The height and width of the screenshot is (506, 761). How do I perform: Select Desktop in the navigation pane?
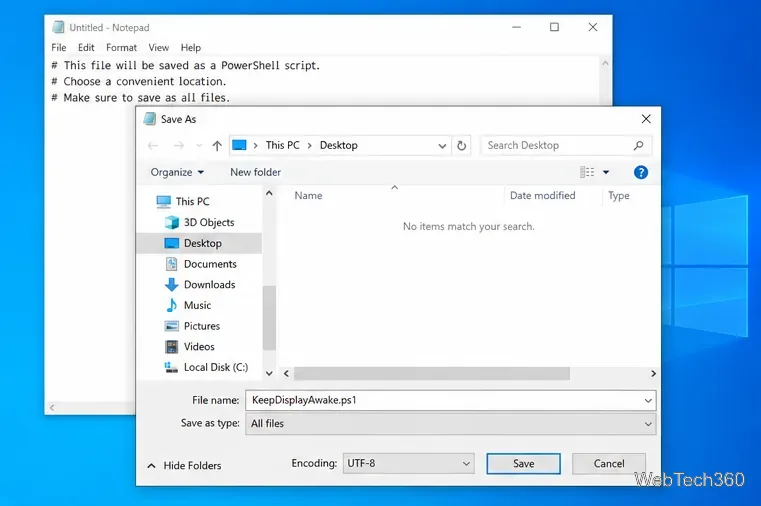click(199, 243)
